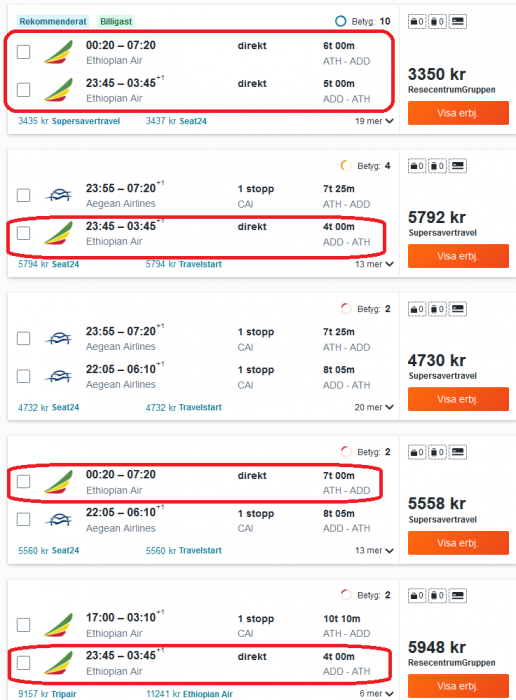516x700 pixels.
Task: Click the Aegean Airlines logo on the 5792 kr offer
Action: point(58,195)
